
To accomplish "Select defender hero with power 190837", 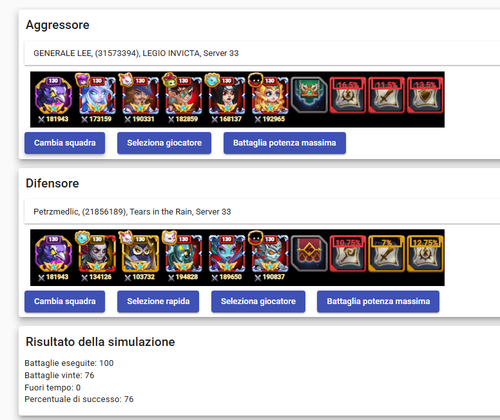I will point(270,257).
